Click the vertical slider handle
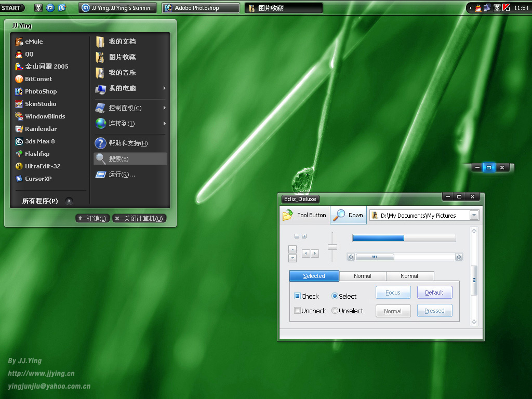Image resolution: width=532 pixels, height=399 pixels. tap(332, 247)
